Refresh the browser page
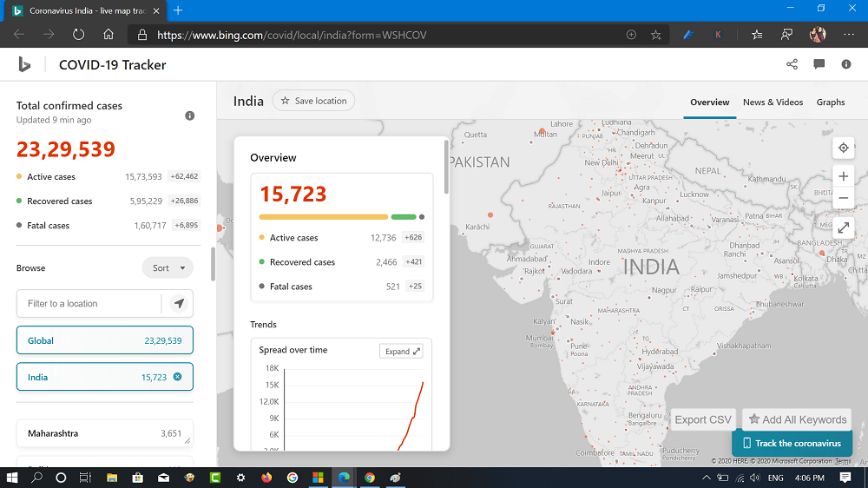Viewport: 868px width, 488px height. pos(79,35)
